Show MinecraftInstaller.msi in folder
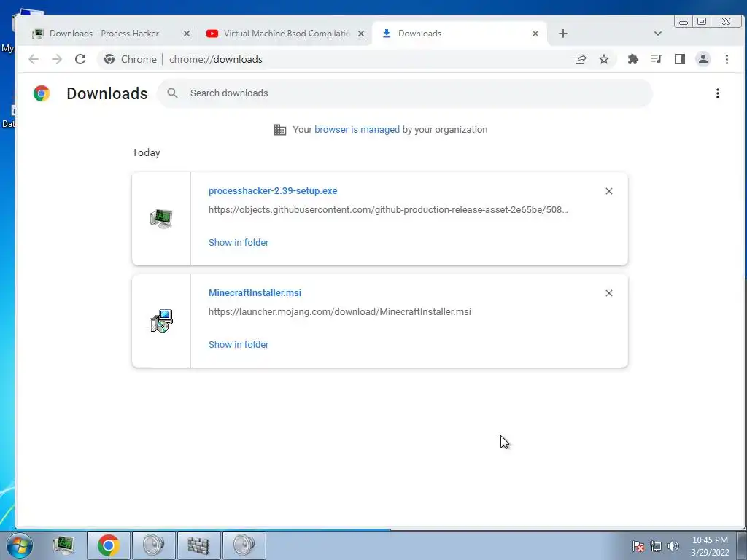Viewport: 747px width, 560px height. pyautogui.click(x=239, y=344)
